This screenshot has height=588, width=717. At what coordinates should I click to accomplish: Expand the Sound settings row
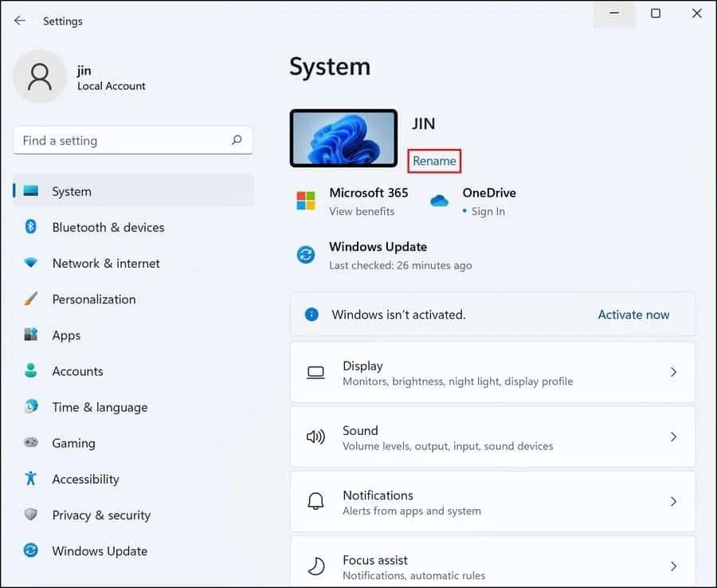tap(673, 437)
